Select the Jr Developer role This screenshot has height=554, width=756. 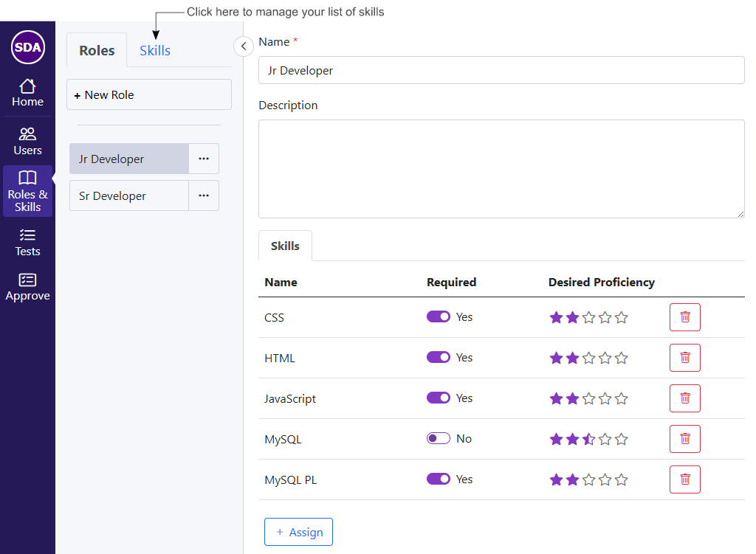pos(129,159)
